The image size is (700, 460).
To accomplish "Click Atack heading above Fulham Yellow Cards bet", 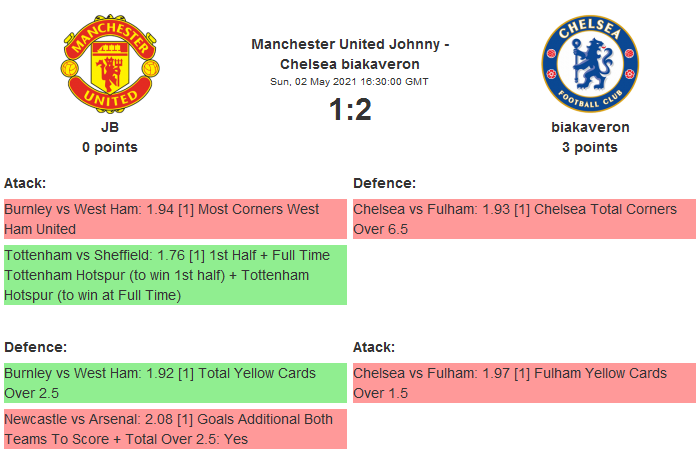I will pyautogui.click(x=374, y=347).
